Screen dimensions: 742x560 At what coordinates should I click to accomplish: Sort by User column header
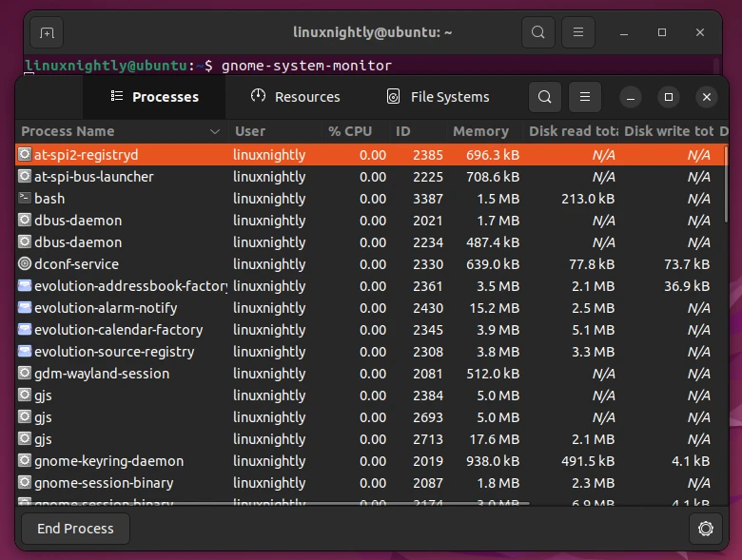(x=276, y=131)
